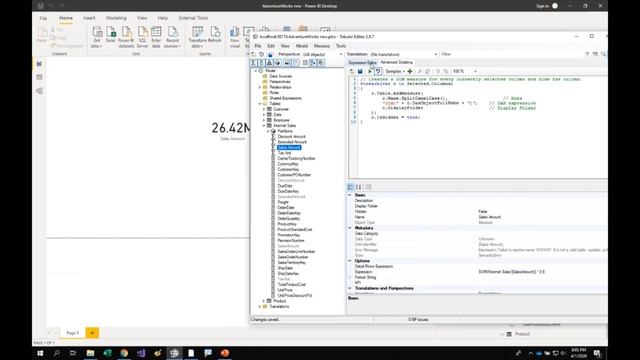Toggle display folders button in Tabular Editor

coord(287,63)
